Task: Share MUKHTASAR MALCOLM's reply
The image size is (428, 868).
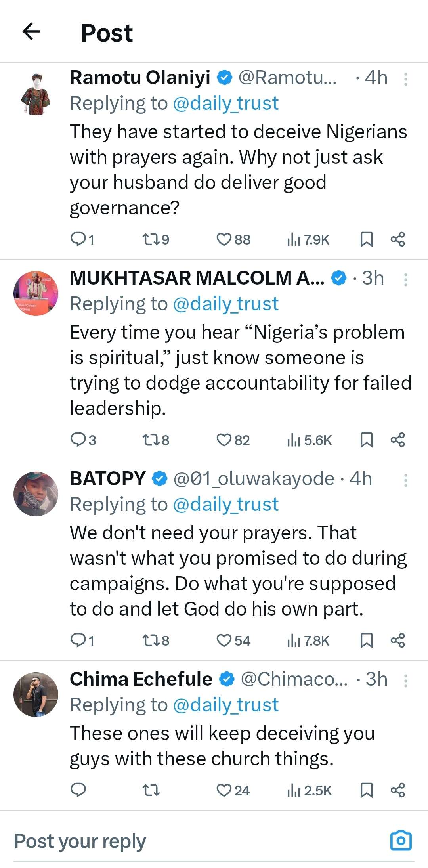Action: (x=397, y=440)
